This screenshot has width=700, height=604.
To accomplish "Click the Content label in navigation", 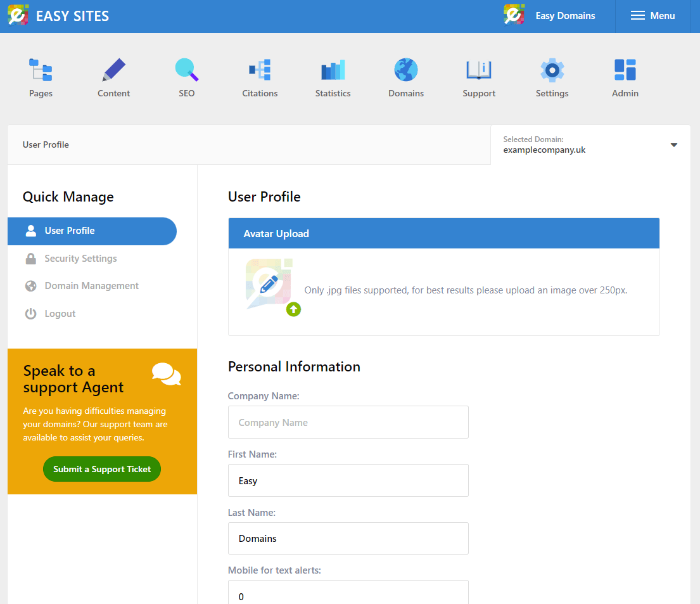I will (114, 93).
